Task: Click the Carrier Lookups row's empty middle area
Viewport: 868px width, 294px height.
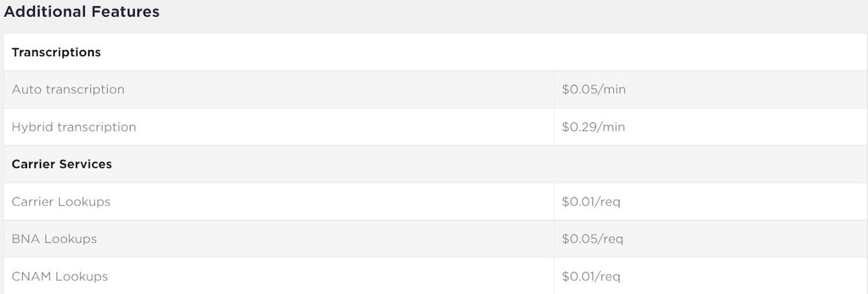Action: point(333,202)
